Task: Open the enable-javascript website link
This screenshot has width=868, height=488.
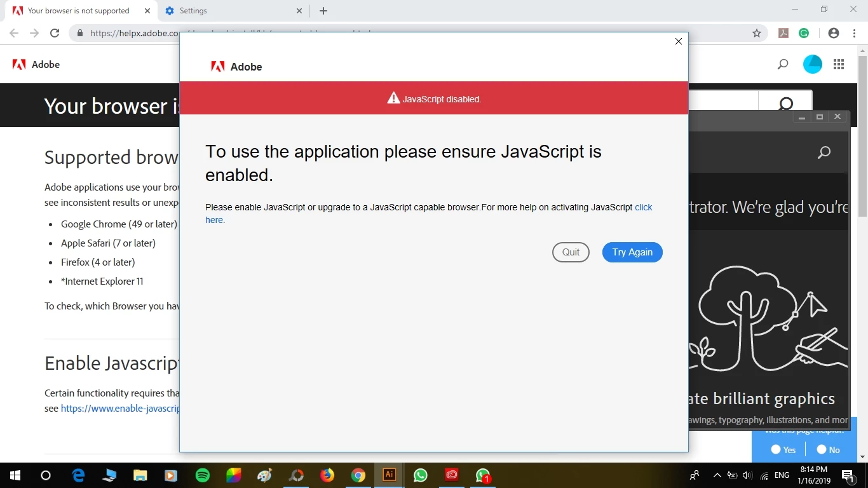Action: pos(120,409)
